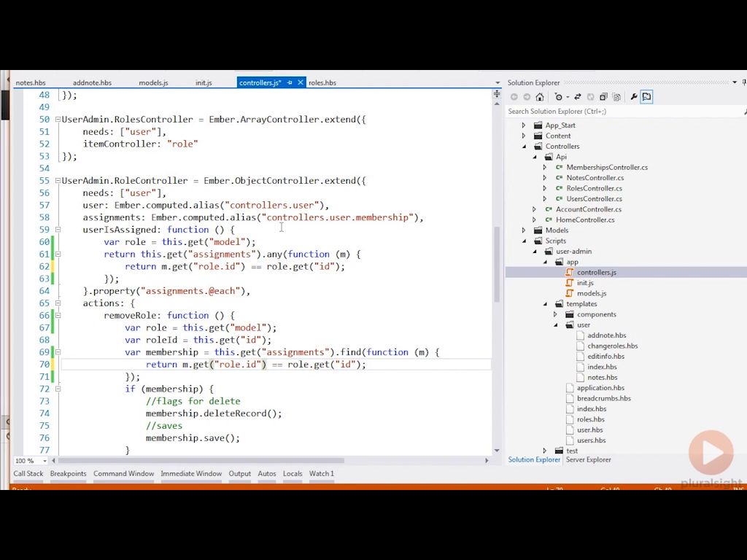The height and width of the screenshot is (560, 747).
Task: Open the Immediate Window tab
Action: (191, 473)
